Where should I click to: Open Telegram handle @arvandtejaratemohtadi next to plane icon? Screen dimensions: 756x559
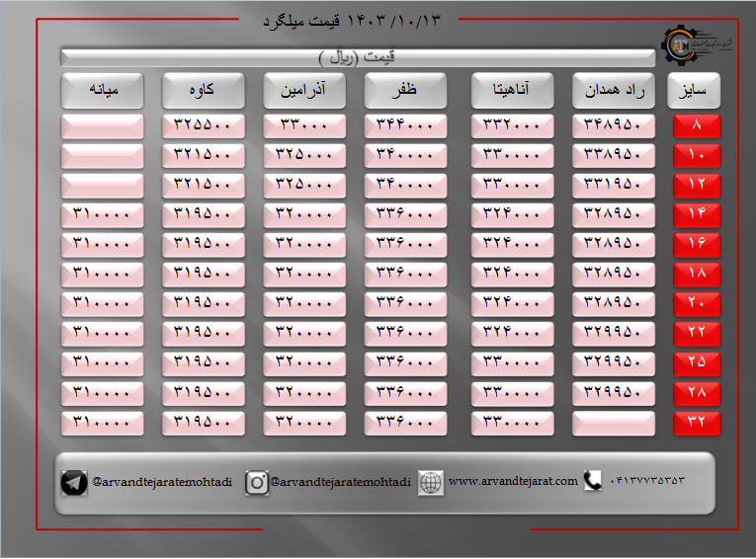click(x=162, y=482)
